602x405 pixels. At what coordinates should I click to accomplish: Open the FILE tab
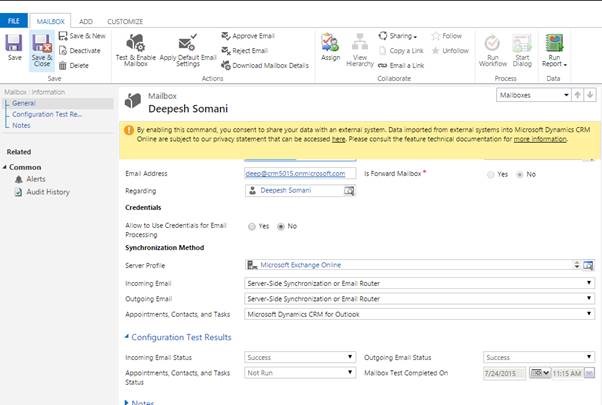14,20
